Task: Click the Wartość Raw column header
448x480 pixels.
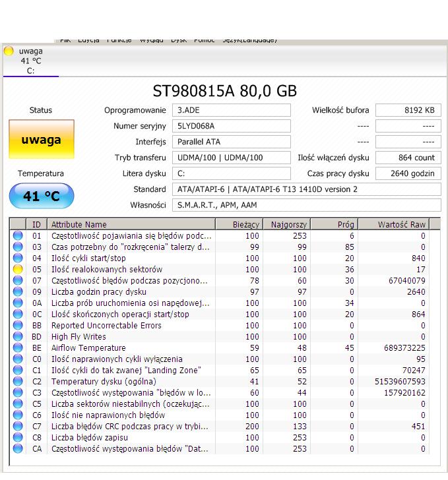Action: (394, 224)
